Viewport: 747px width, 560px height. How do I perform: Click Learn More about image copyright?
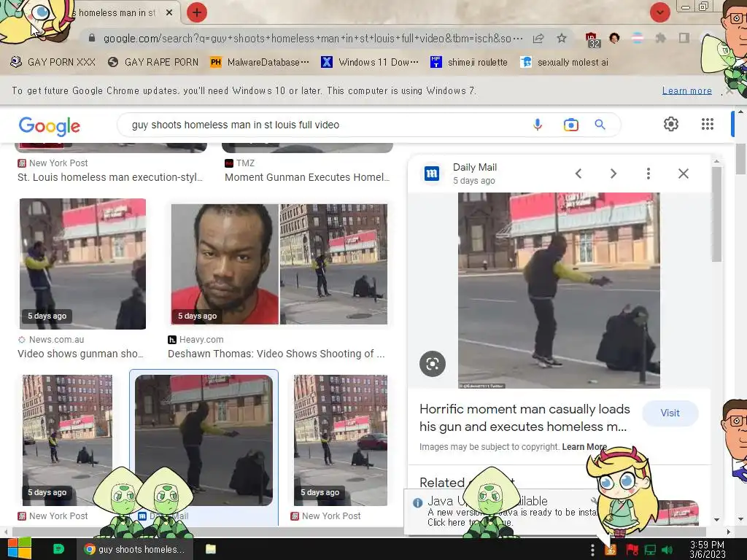point(584,447)
